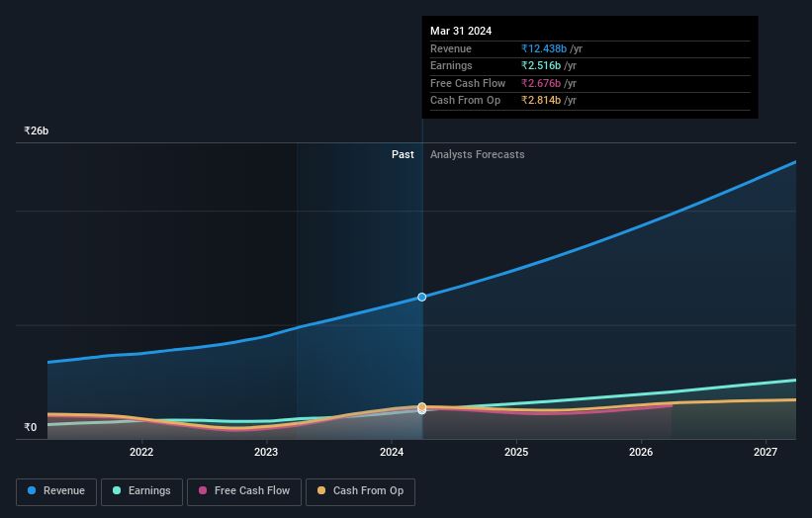Click the Cash From Op marker at 2024 divider
Screen dimensions: 812x518
tap(422, 406)
